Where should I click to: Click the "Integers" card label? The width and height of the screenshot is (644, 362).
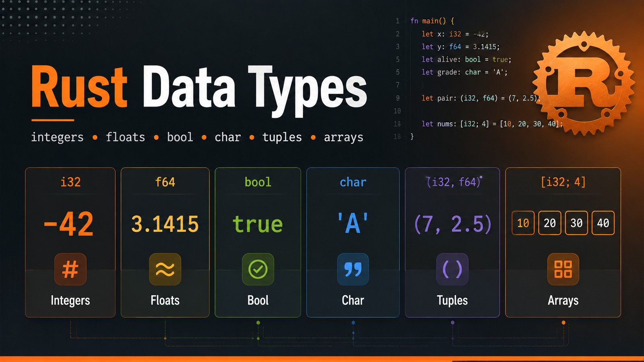70,300
